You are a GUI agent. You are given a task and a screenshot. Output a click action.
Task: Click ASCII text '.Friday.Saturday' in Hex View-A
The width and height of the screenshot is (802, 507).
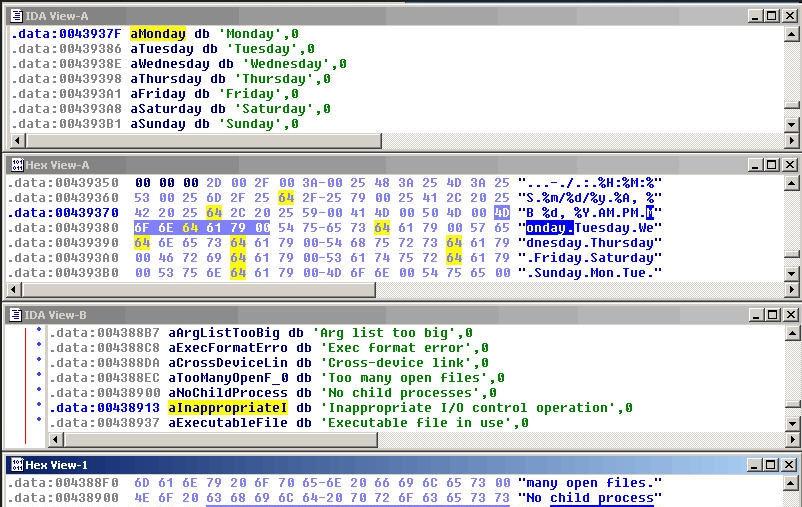(590, 258)
